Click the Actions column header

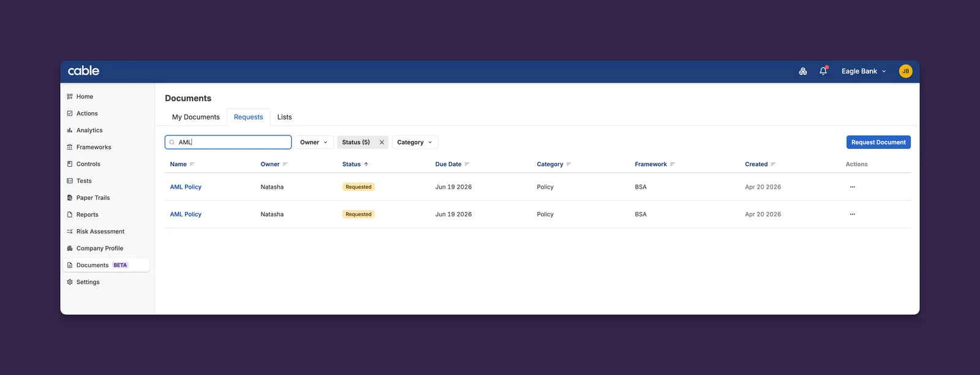point(856,164)
